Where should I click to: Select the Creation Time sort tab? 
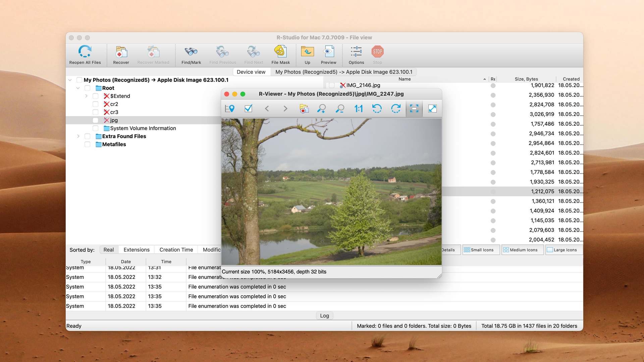tap(176, 249)
